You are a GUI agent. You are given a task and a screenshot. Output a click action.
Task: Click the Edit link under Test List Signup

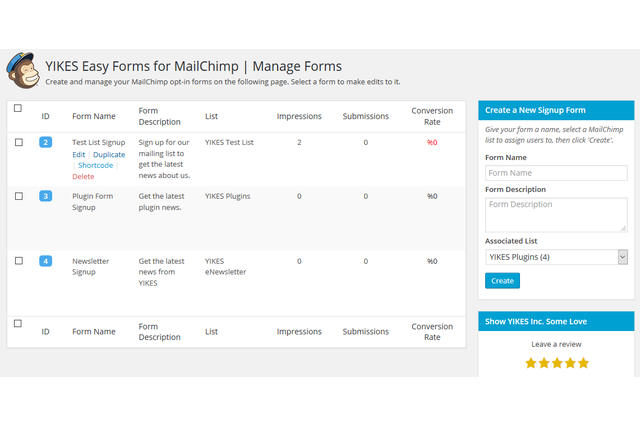(x=78, y=155)
